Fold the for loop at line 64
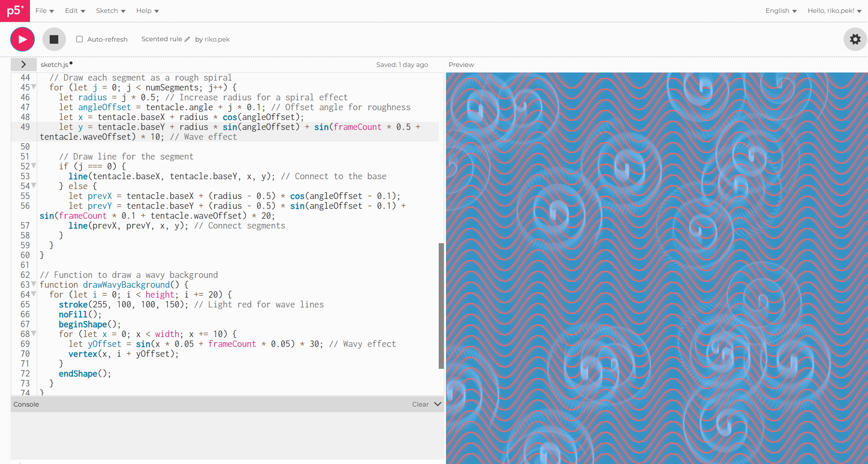The width and height of the screenshot is (868, 464). (x=34, y=294)
